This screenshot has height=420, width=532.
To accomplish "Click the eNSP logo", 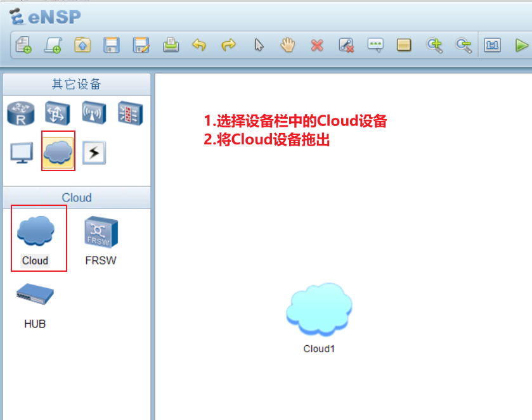I will [46, 17].
